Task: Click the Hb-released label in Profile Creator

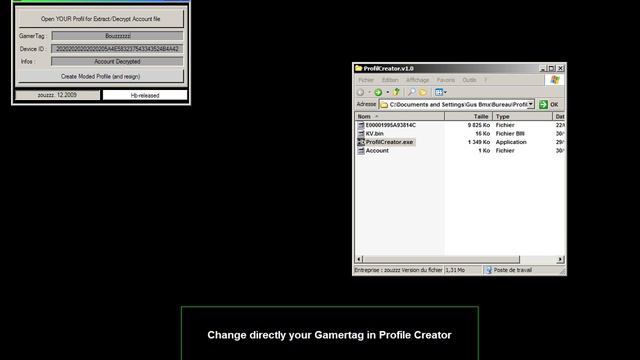Action: [145, 95]
